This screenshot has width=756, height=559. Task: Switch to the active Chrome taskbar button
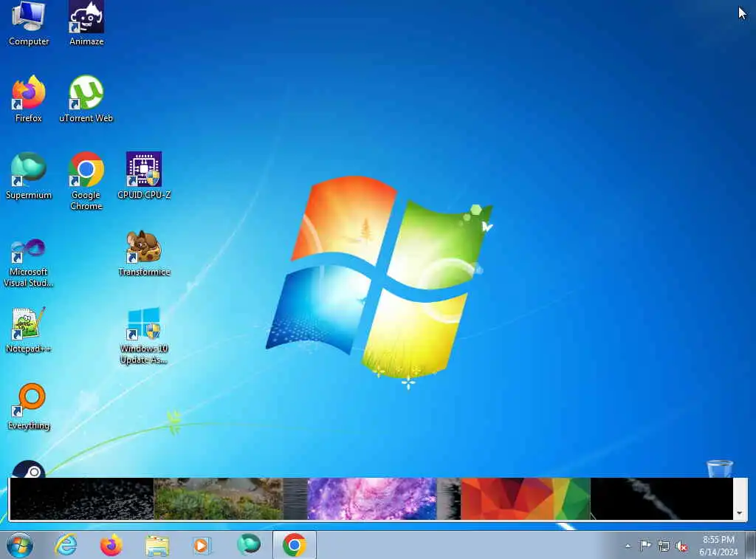coord(294,545)
